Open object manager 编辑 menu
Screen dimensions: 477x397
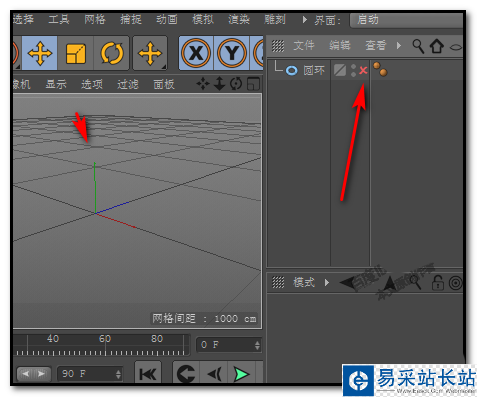coord(340,45)
